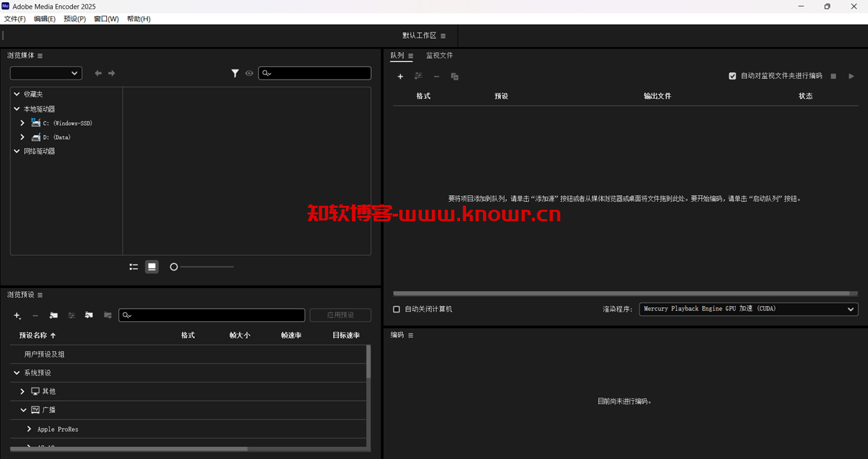Open the 帮助(H) menu
The image size is (868, 459).
click(x=138, y=19)
